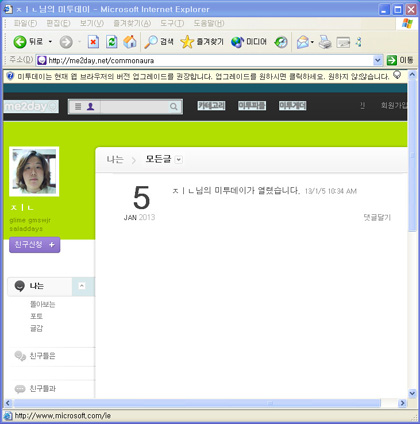This screenshot has width=420, height=424.
Task: Expand the address bar dropdown arrow
Action: click(x=377, y=60)
